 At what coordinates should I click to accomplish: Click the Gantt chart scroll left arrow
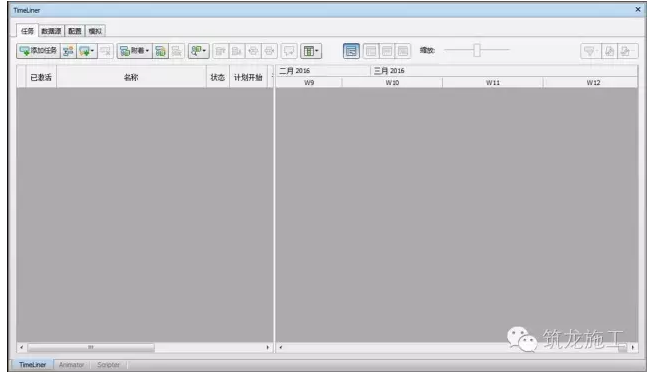tap(281, 347)
